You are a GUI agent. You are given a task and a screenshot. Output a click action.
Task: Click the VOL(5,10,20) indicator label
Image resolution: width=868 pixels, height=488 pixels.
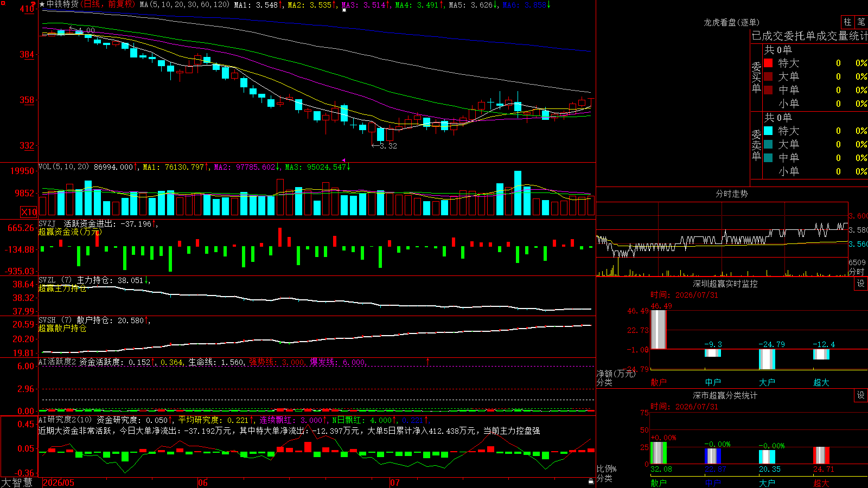click(x=63, y=167)
